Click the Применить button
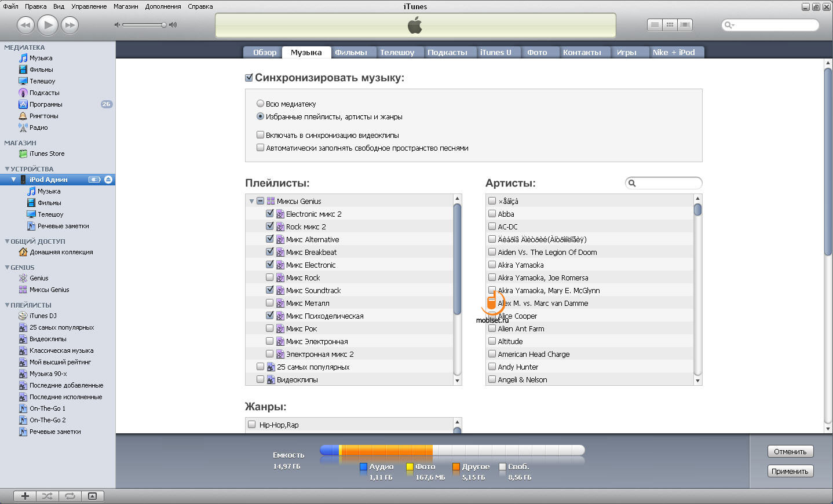 pos(790,471)
